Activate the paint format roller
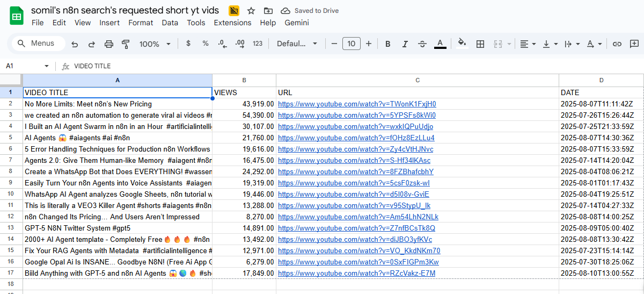This screenshot has width=644, height=294. (126, 44)
